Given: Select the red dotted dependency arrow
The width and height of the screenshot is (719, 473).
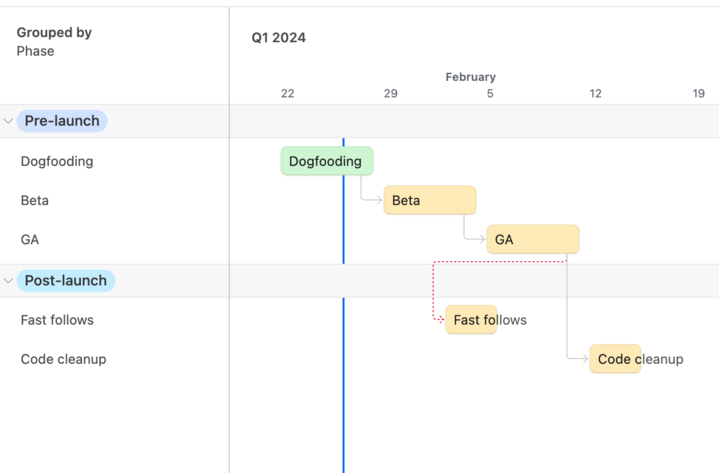Looking at the screenshot, I should (x=500, y=262).
